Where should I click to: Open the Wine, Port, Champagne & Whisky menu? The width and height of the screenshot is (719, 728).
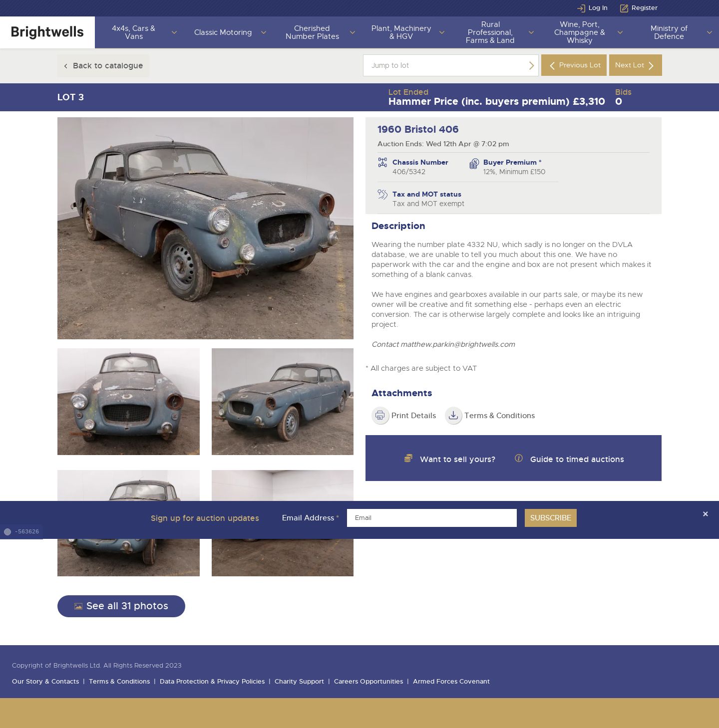point(579,32)
